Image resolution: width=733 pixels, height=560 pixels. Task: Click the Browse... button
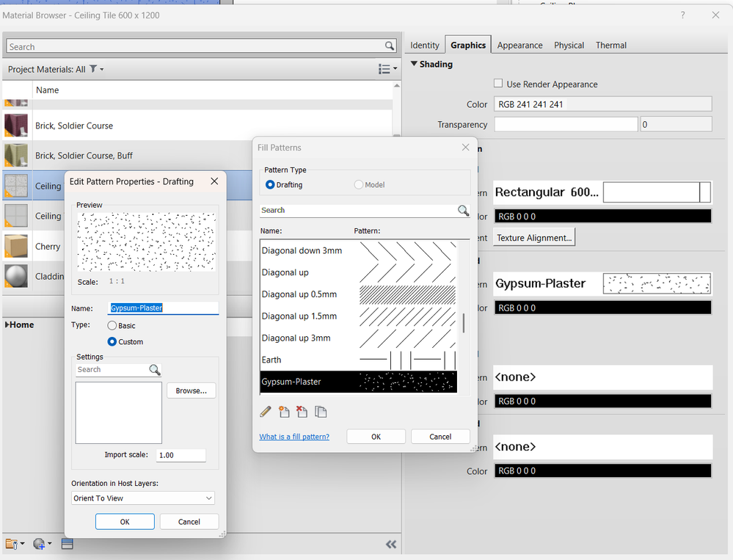[192, 390]
